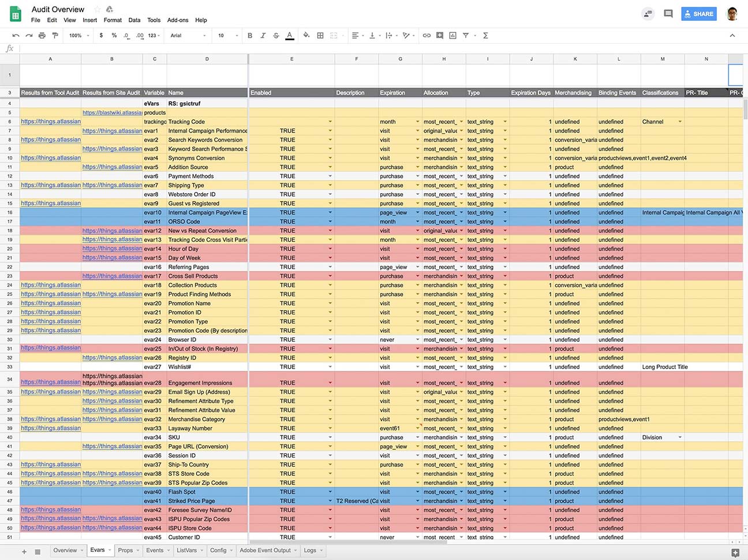The height and width of the screenshot is (560, 748).
Task: Open the Help menu
Action: [201, 20]
